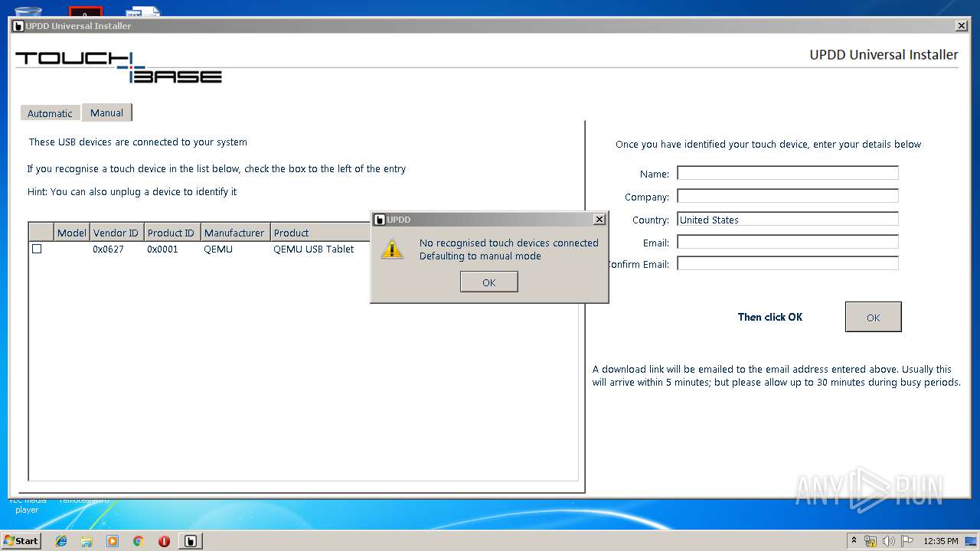Click the volume speaker tray icon
Screen dimensions: 980x551
click(x=889, y=541)
